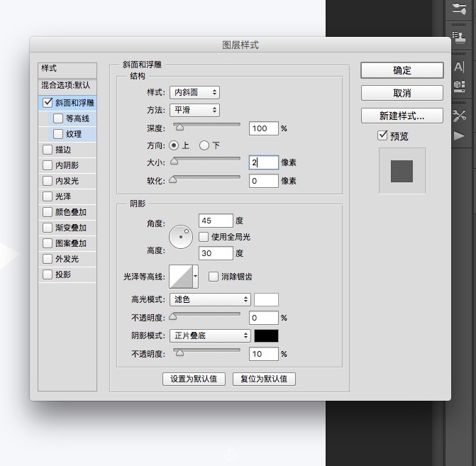Image resolution: width=476 pixels, height=466 pixels.
Task: Open the Tool Presets wrench-and-screwdriver icon
Action: coord(459,116)
